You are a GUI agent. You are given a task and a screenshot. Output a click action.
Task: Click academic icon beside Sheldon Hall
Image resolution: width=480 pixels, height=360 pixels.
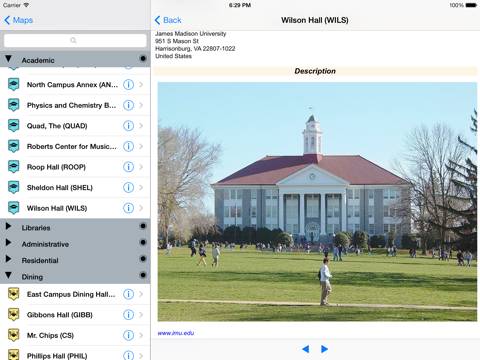click(13, 188)
